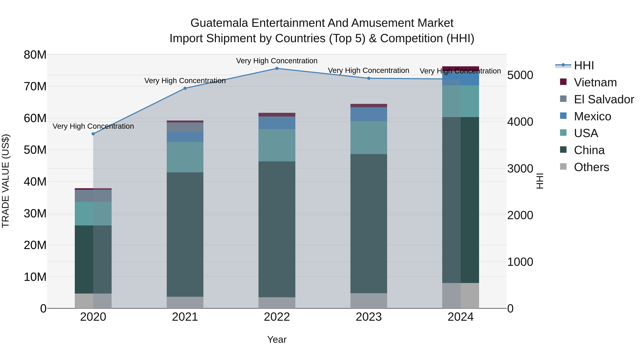Click the USA segment of the 2024 bar
Image resolution: width=644 pixels, height=362 pixels.
460,101
